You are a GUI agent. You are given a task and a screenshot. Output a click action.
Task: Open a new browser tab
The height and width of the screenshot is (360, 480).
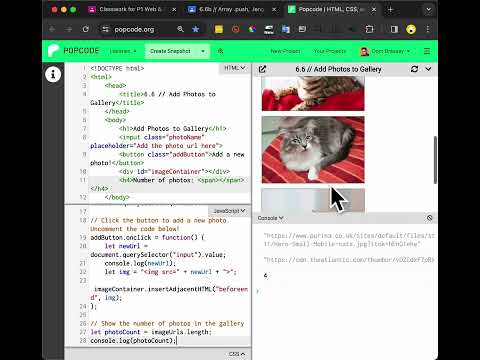pyautogui.click(x=390, y=10)
